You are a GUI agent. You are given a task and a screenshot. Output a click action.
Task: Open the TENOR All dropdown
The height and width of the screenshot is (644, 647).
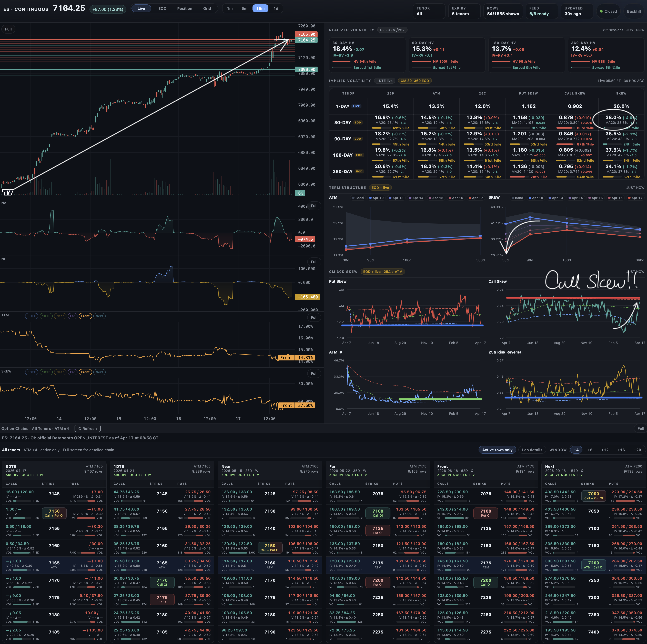click(x=429, y=11)
